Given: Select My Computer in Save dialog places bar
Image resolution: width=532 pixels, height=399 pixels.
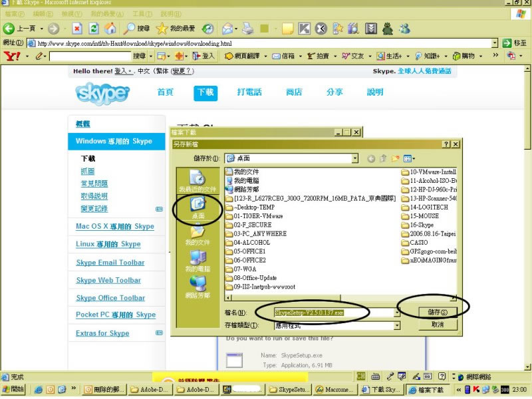Looking at the screenshot, I should coord(198,261).
